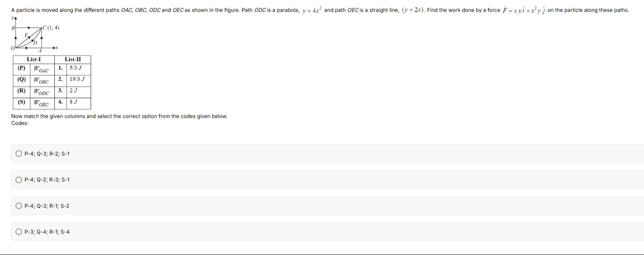This screenshot has width=644, height=255.
Task: Choose the P-4; Q-2; R-3; S-1 radio option
Action: tap(19, 179)
